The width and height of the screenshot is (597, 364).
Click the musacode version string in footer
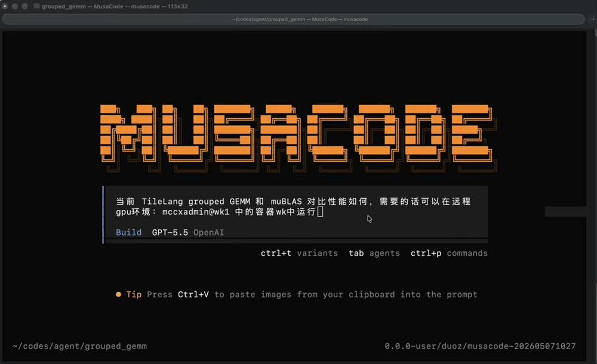[480, 346]
